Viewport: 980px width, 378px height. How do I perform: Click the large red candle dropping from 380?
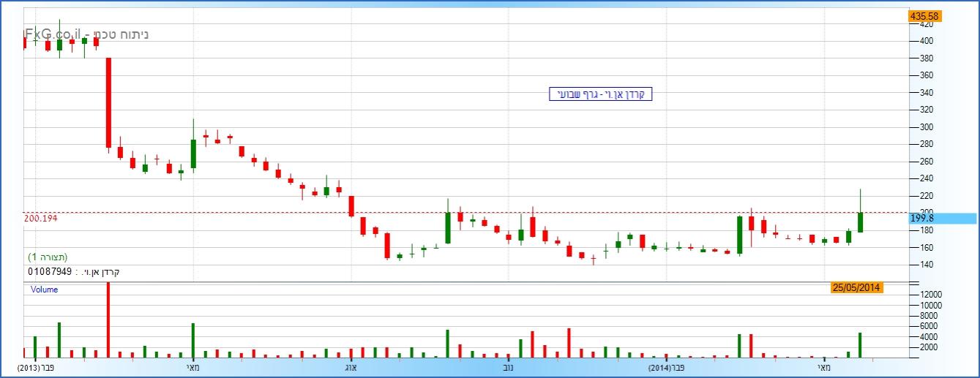coord(108,102)
